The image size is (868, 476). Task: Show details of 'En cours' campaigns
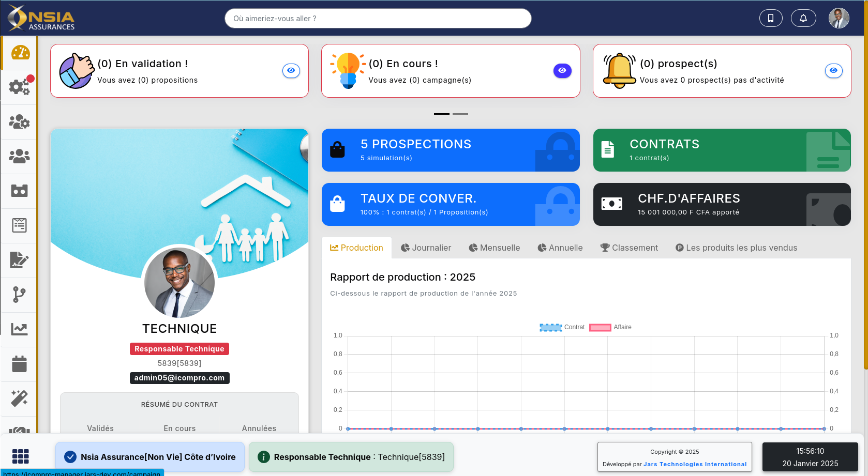562,70
